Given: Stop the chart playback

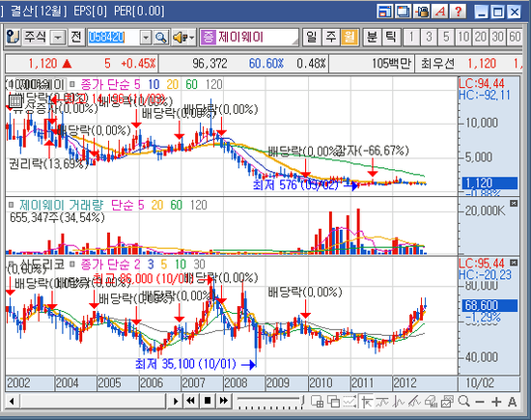Looking at the screenshot, I should tap(208, 401).
